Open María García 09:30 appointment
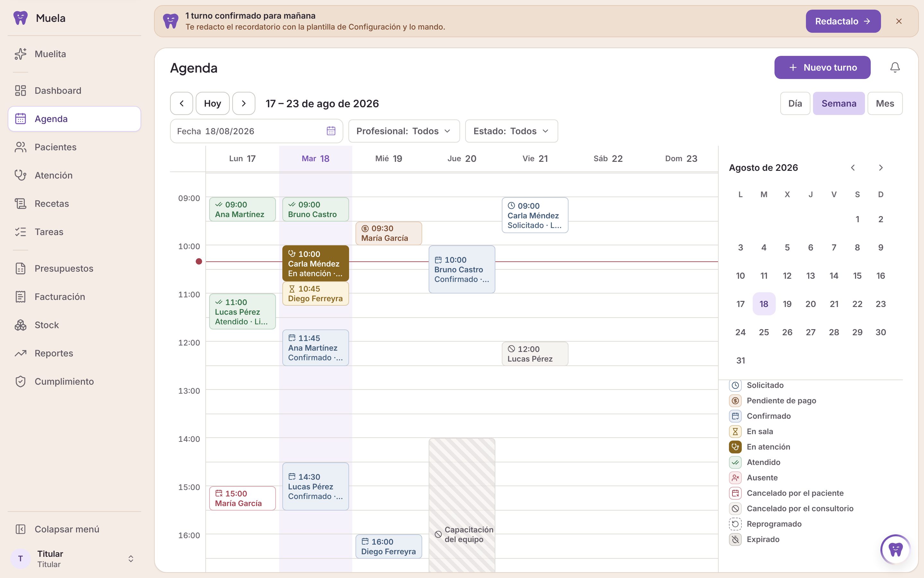This screenshot has height=578, width=924. point(388,233)
